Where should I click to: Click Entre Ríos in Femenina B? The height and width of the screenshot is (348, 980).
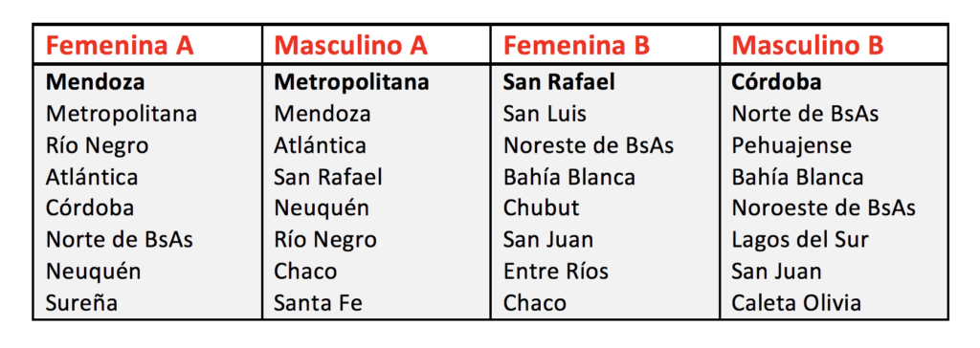(x=556, y=272)
